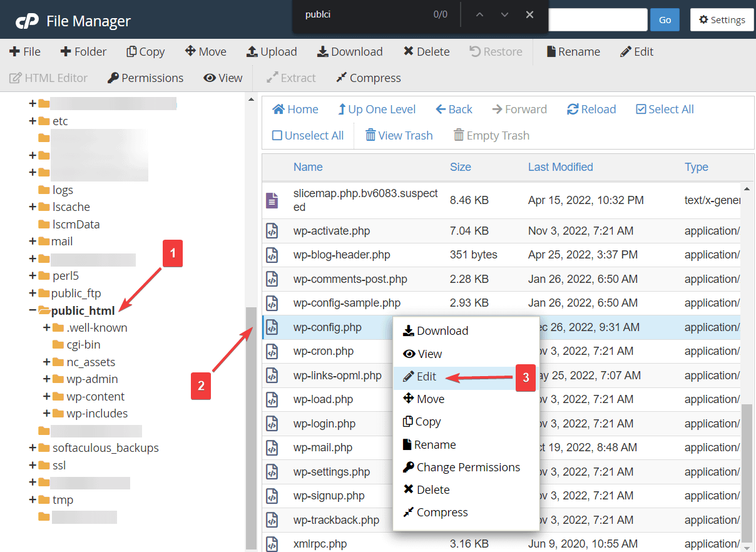Image resolution: width=756 pixels, height=552 pixels.
Task: Click the Back navigation link
Action: click(454, 110)
